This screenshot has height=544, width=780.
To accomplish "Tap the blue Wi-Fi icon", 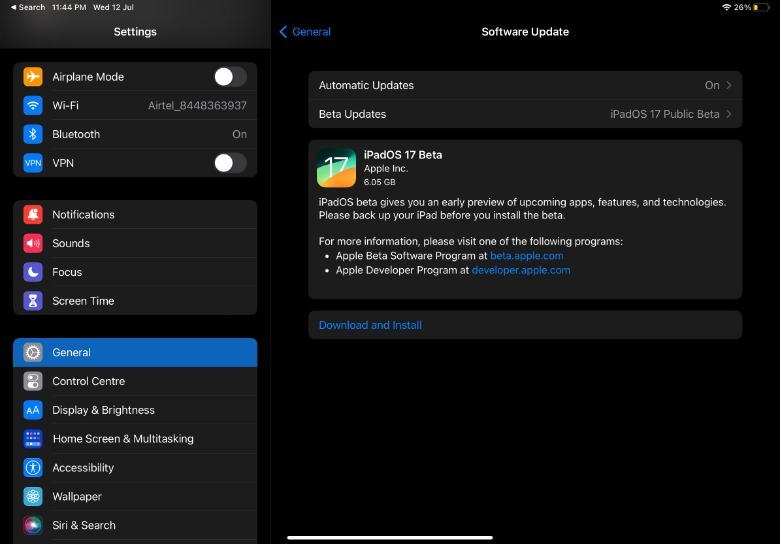I will [x=33, y=105].
